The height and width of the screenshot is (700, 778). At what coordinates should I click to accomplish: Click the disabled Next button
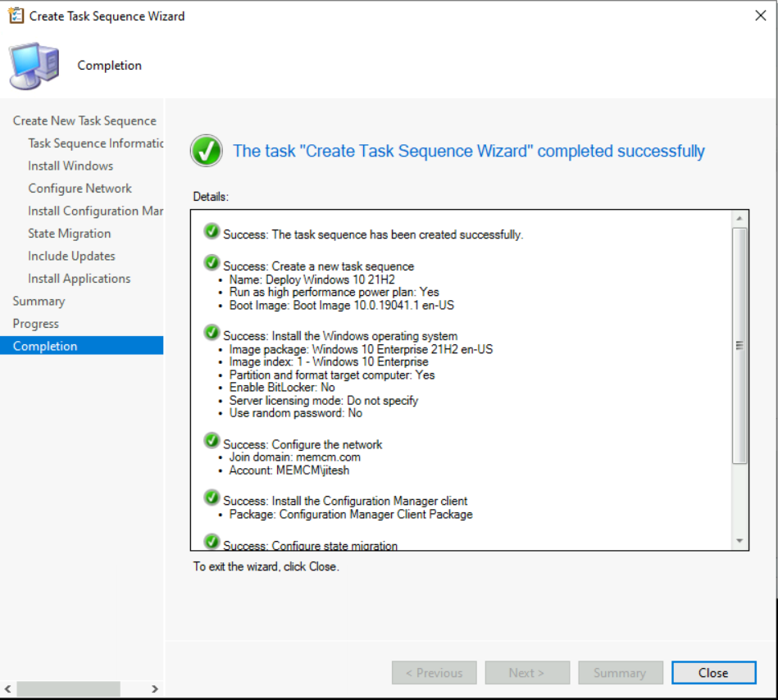click(527, 673)
